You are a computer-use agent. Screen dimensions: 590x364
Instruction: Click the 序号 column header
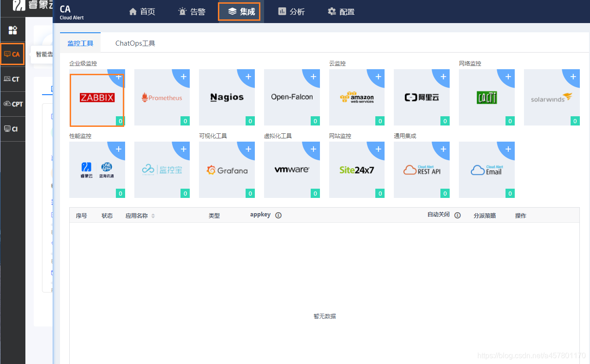pyautogui.click(x=81, y=215)
